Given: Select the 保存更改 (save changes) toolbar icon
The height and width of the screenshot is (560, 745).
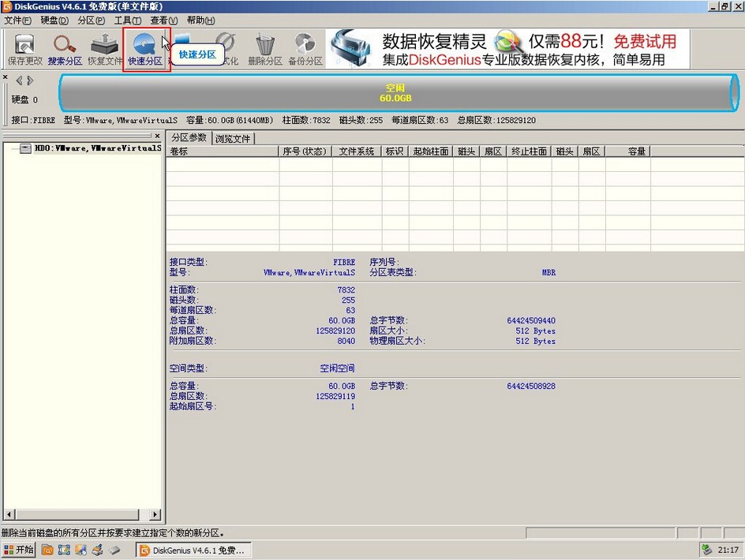Looking at the screenshot, I should (x=23, y=48).
